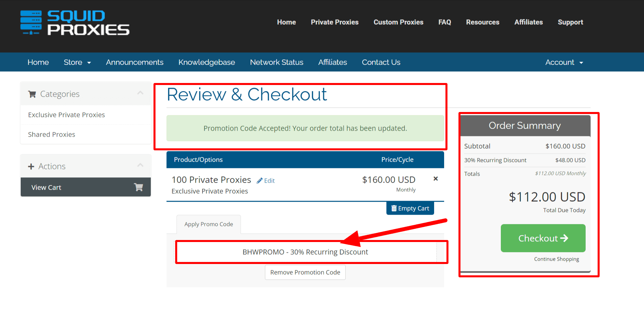Image resolution: width=644 pixels, height=312 pixels.
Task: Click the Edit pencil beside 100 Private Proxies
Action: [261, 180]
